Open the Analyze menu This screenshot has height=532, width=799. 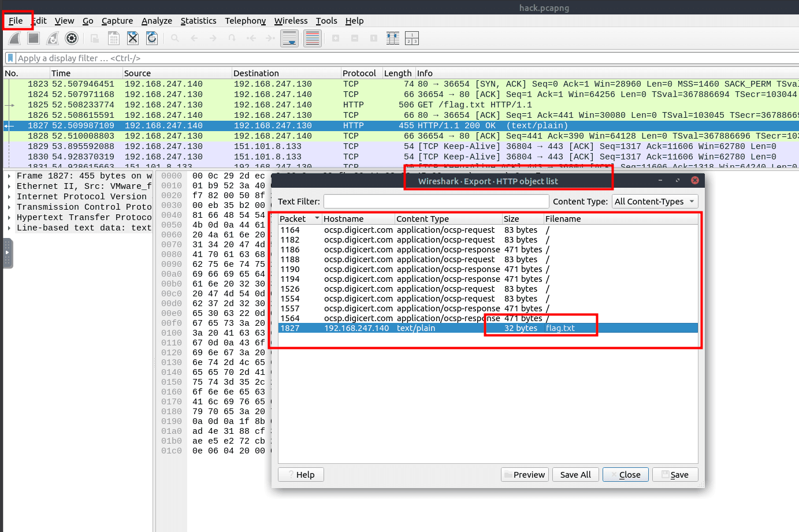(157, 21)
